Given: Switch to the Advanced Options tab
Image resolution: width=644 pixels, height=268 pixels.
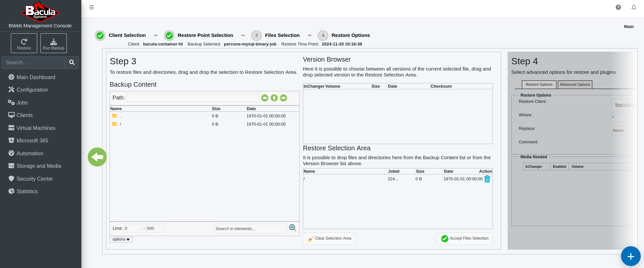Looking at the screenshot, I should click(x=575, y=85).
